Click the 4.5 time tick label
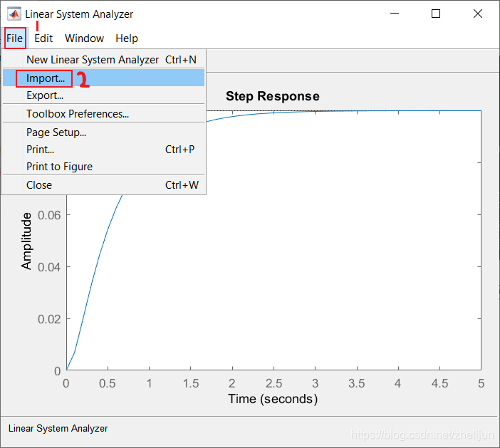This screenshot has width=500, height=448. coord(439,383)
